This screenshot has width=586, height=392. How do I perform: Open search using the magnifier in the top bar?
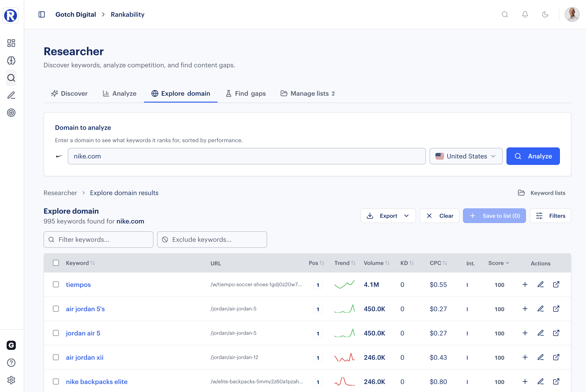tap(505, 14)
